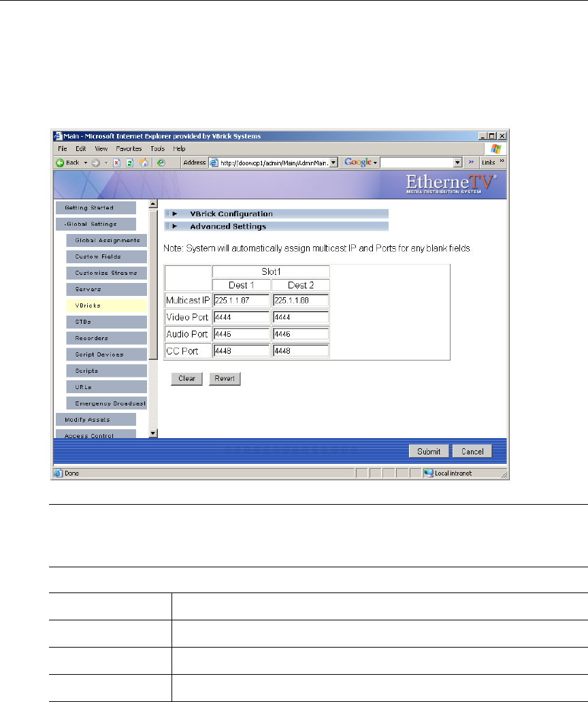Click the Done status bar text
This screenshot has width=588, height=702.
pyautogui.click(x=71, y=473)
